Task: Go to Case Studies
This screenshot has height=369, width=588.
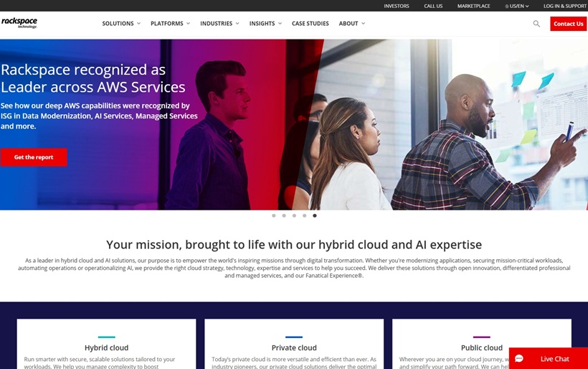Action: 310,23
